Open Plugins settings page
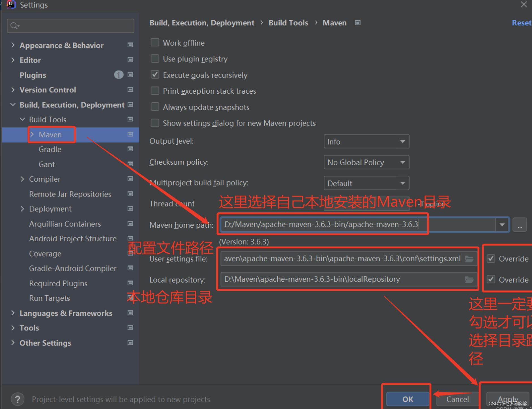The image size is (532, 409). [33, 75]
